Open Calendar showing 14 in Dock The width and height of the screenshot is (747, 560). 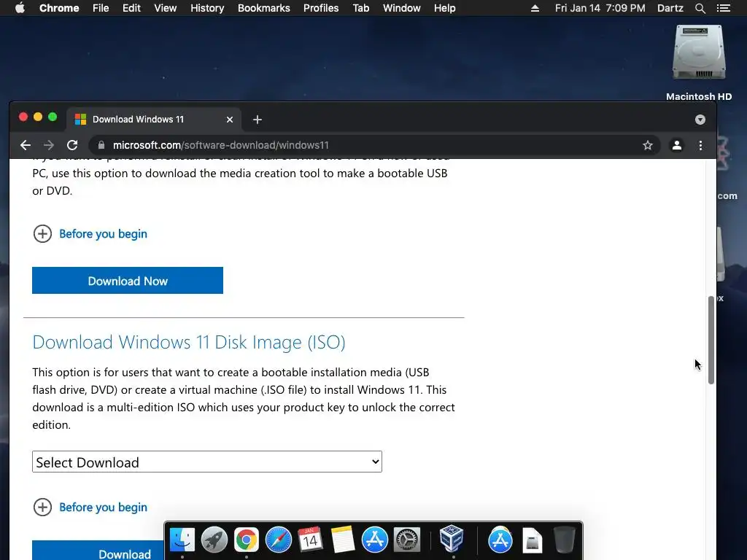pyautogui.click(x=310, y=540)
